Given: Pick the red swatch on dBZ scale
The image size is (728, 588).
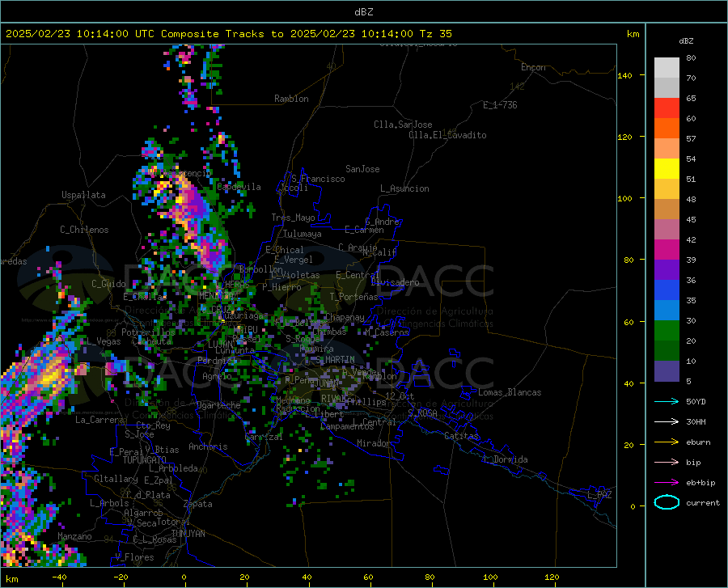Looking at the screenshot, I should (x=667, y=108).
